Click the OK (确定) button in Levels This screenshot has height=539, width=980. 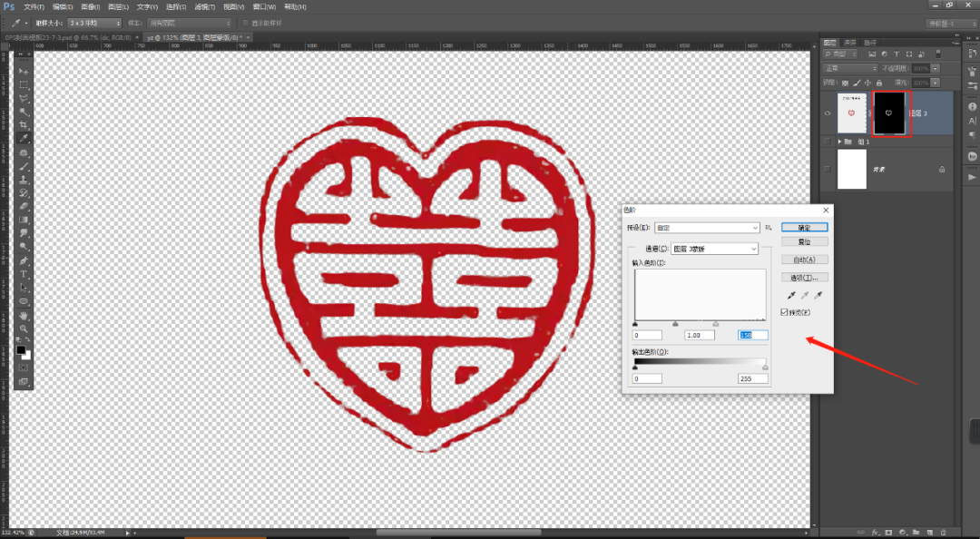tap(804, 228)
